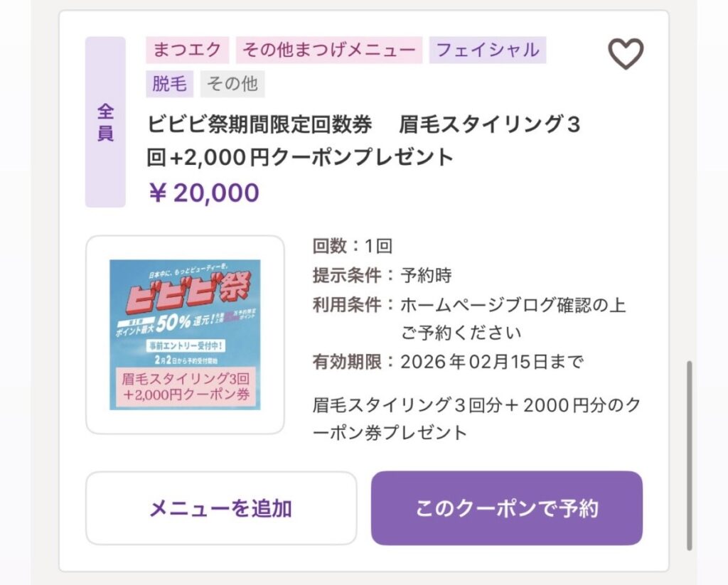Select the 提示条件 予約時 row
Screen dimensions: 728x585
[382, 275]
